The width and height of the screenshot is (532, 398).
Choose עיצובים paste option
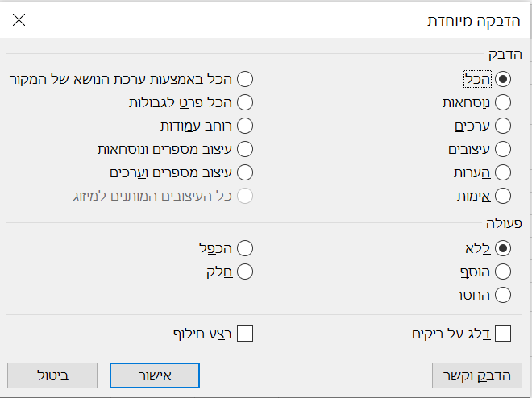pyautogui.click(x=504, y=149)
